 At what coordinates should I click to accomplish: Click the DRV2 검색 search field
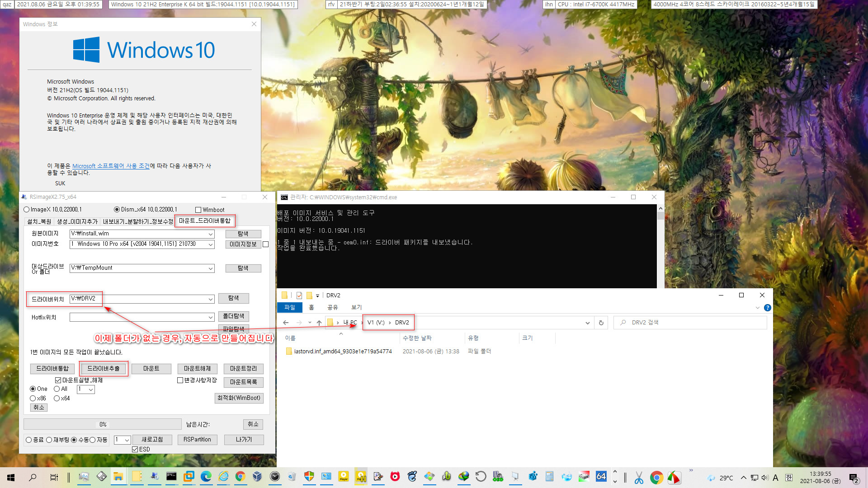pos(690,323)
